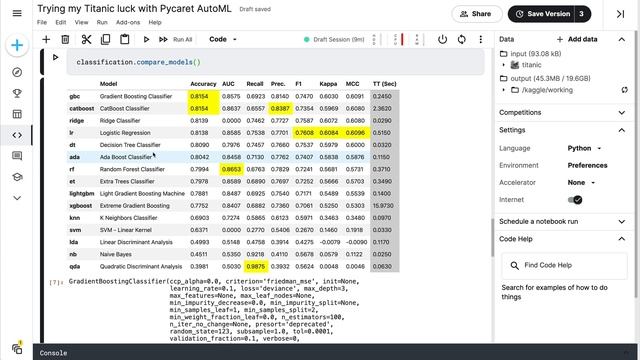Click Quadratic Discriminant Analysis row
The height and width of the screenshot is (360, 640).
(233, 267)
